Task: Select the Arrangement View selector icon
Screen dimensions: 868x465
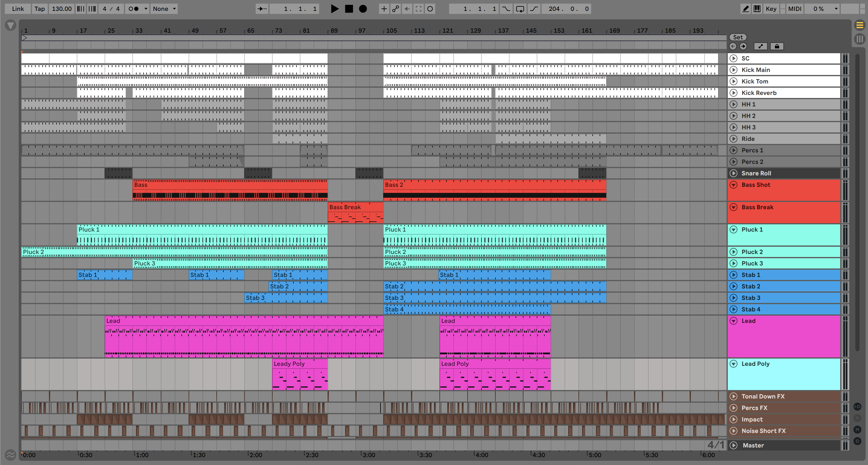Action: coord(860,25)
